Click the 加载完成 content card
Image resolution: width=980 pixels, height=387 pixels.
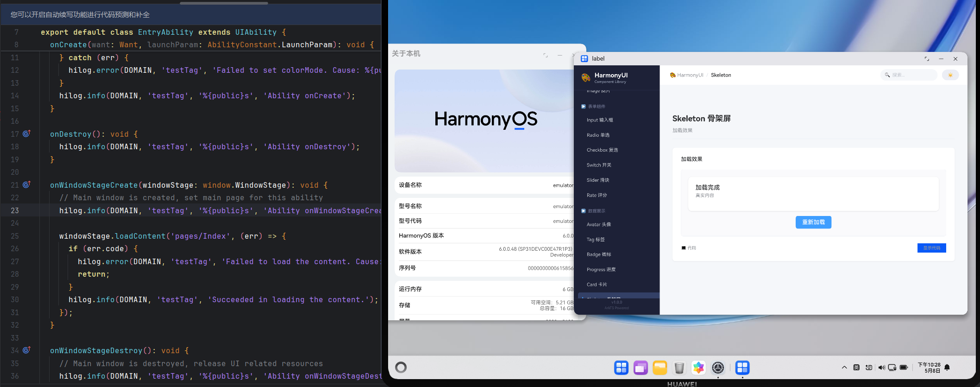click(x=813, y=194)
